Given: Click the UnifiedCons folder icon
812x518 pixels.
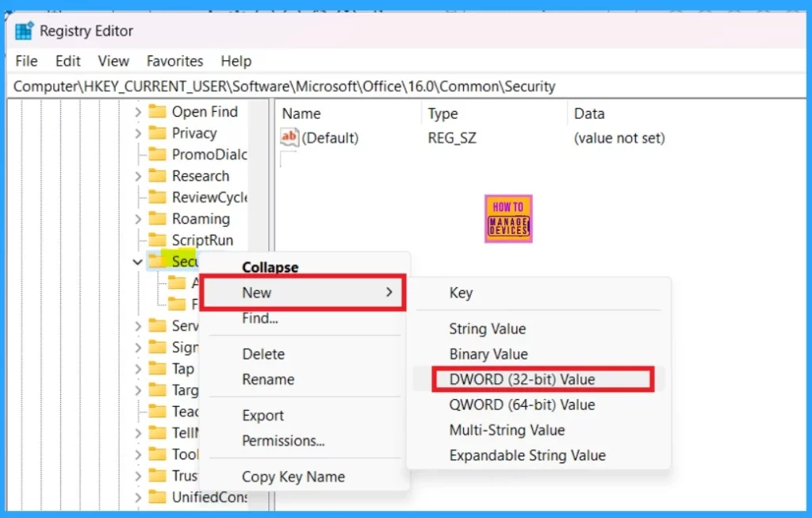Looking at the screenshot, I should click(157, 497).
